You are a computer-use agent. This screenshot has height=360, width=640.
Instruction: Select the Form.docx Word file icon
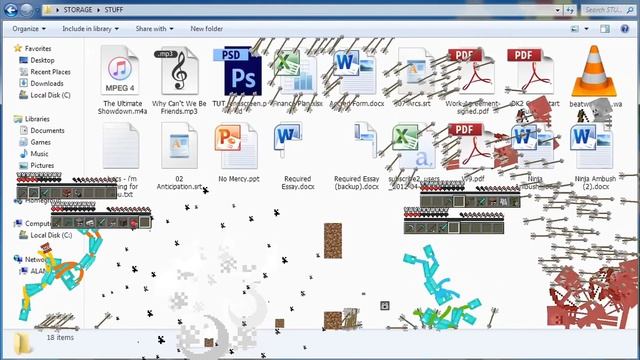point(355,72)
